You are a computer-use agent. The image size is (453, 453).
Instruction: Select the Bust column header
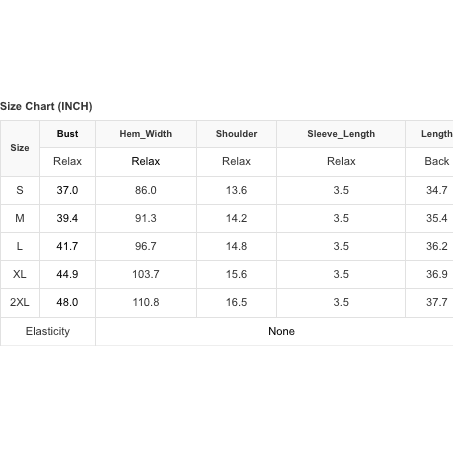(67, 134)
